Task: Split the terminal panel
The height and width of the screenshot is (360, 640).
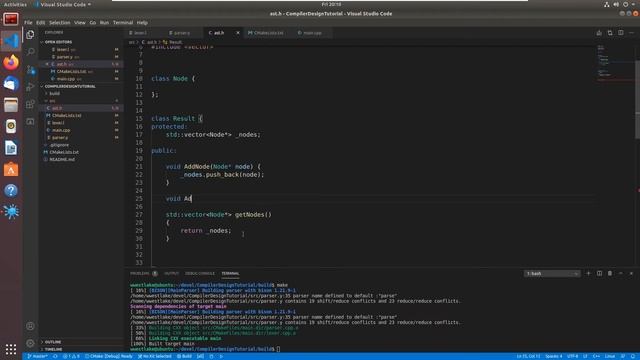Action: coord(599,273)
